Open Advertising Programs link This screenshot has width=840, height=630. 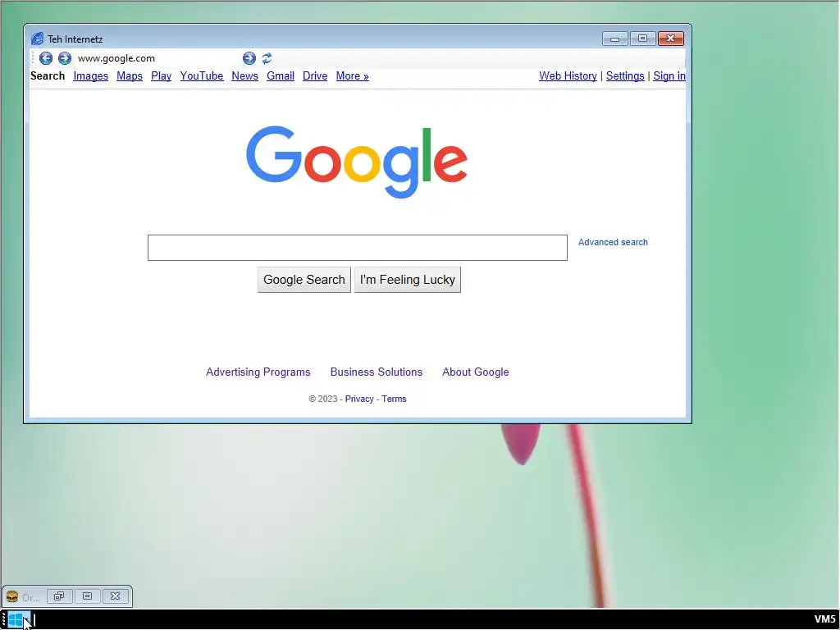pyautogui.click(x=258, y=372)
